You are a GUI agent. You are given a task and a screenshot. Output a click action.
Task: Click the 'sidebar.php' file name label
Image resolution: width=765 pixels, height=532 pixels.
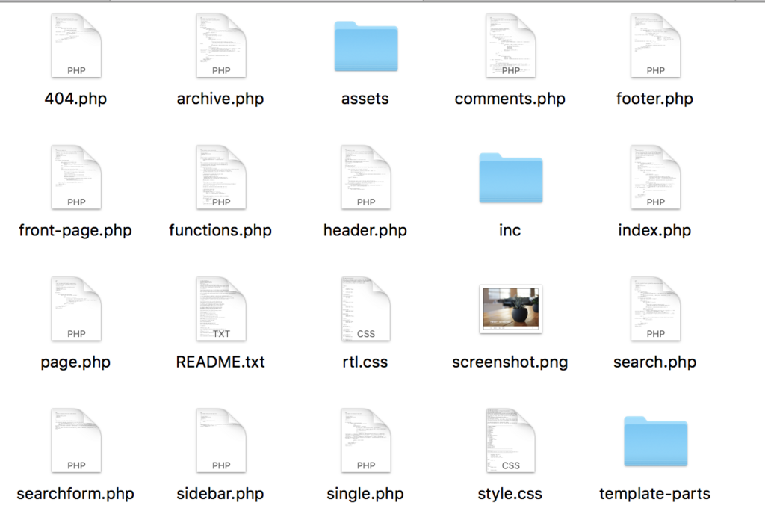[x=220, y=495]
